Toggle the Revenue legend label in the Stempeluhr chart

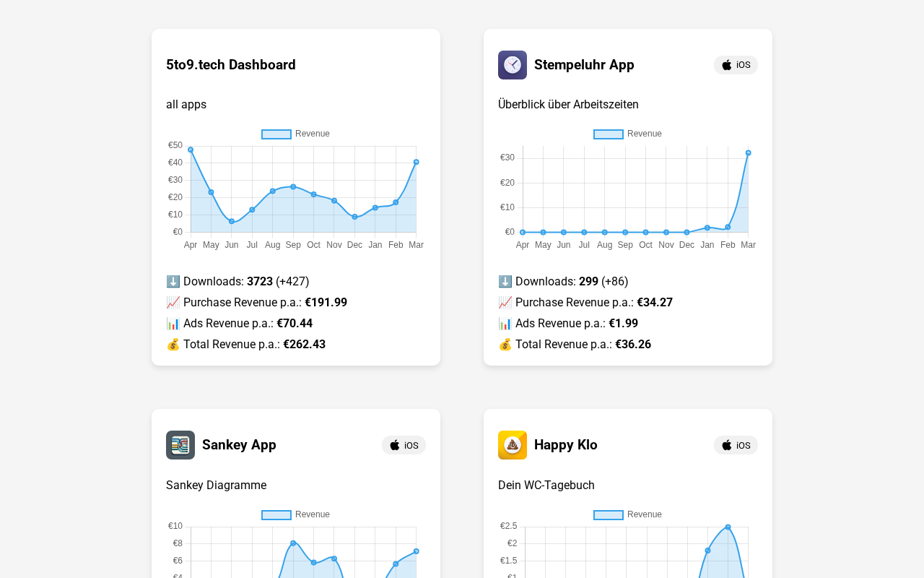coord(644,134)
